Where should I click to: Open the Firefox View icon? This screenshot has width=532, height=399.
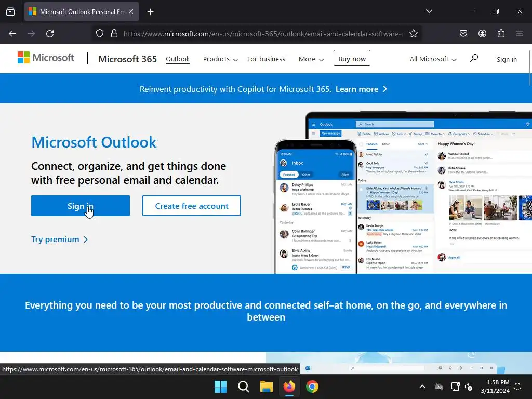pyautogui.click(x=10, y=11)
